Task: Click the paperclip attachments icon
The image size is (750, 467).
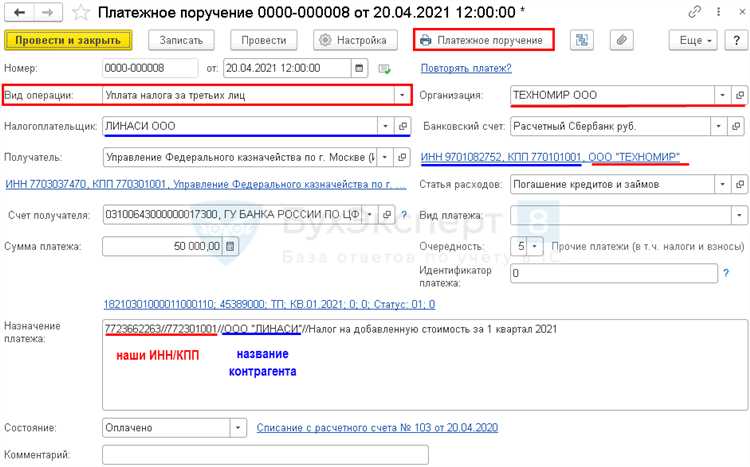Action: tap(622, 40)
